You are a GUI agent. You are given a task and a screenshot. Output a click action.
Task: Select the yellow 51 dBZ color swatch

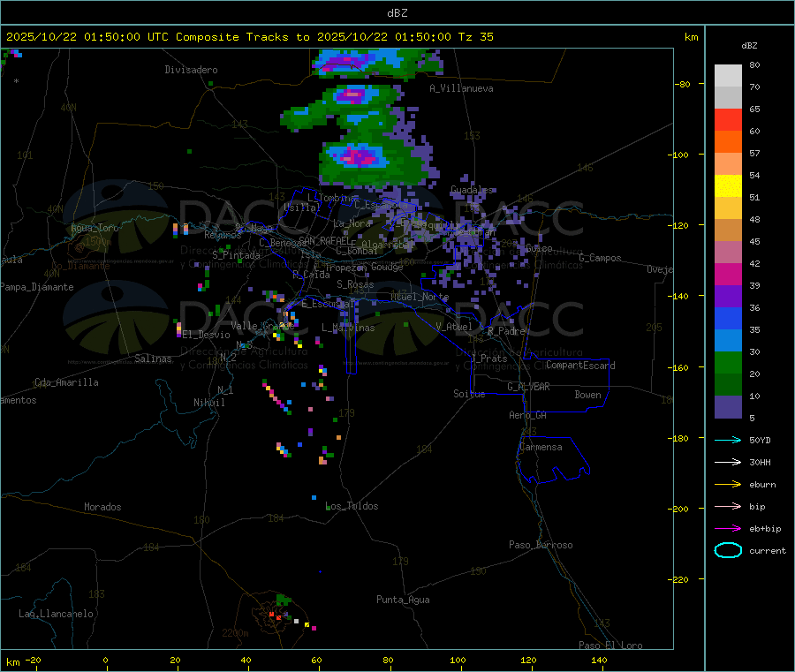[x=728, y=186]
